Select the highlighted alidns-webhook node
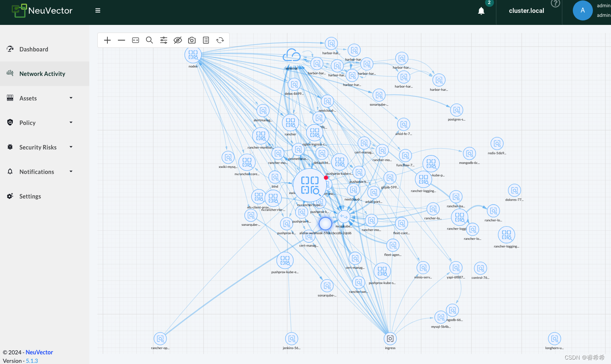611x364 pixels. 325,223
